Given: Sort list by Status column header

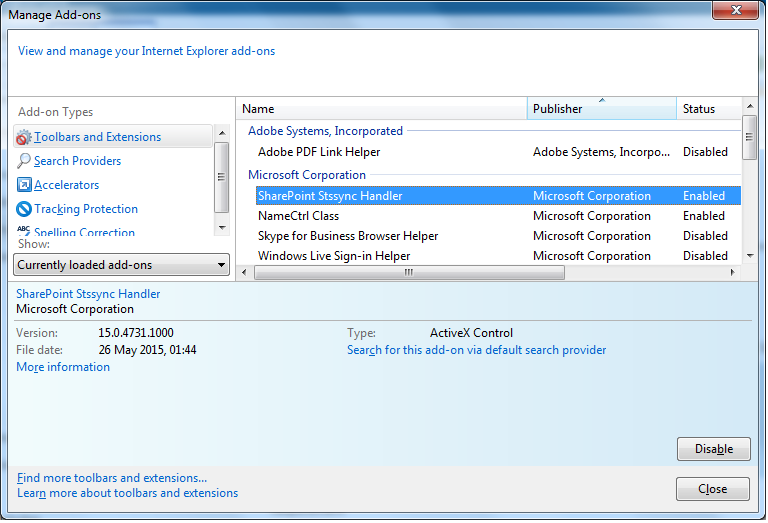Looking at the screenshot, I should point(708,109).
